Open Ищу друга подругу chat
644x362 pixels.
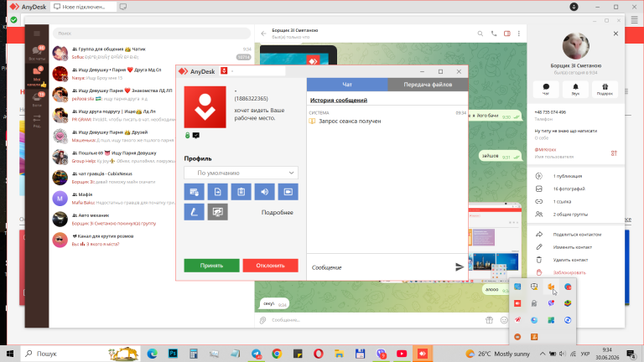(112, 116)
